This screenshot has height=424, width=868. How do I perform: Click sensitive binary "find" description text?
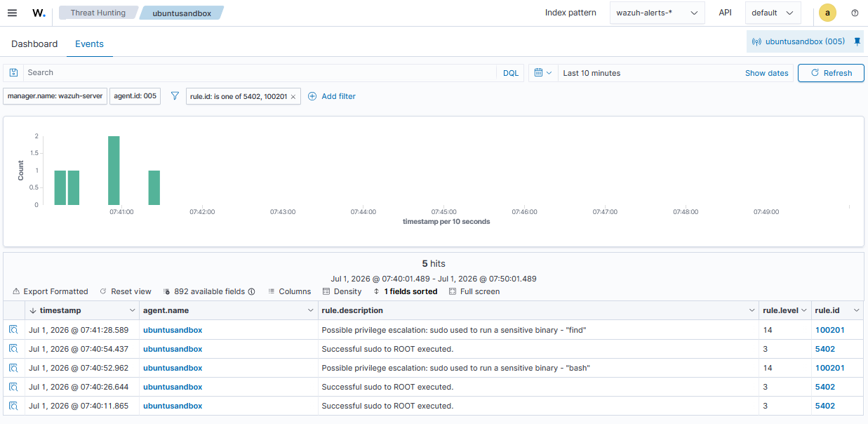pyautogui.click(x=453, y=330)
